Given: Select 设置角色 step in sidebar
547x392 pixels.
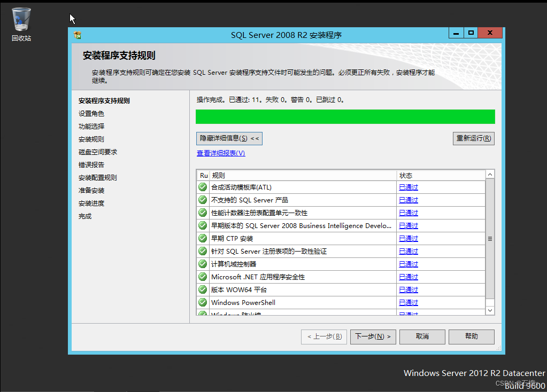Looking at the screenshot, I should coord(91,114).
